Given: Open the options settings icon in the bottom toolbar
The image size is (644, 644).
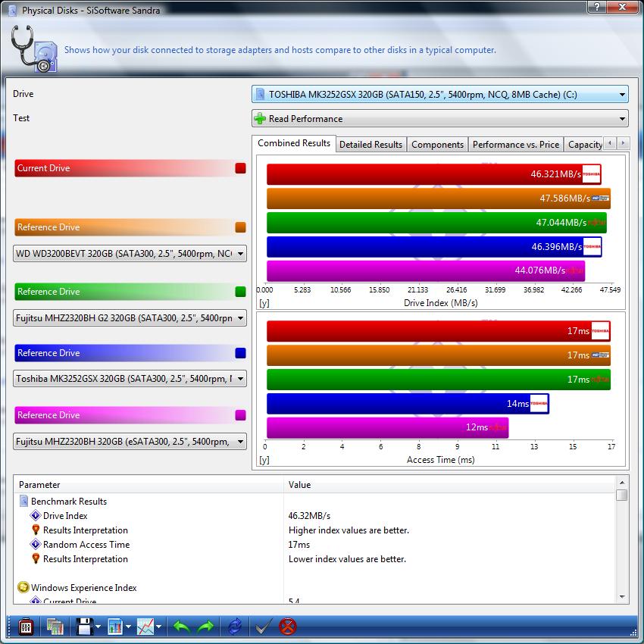Looking at the screenshot, I should [26, 627].
